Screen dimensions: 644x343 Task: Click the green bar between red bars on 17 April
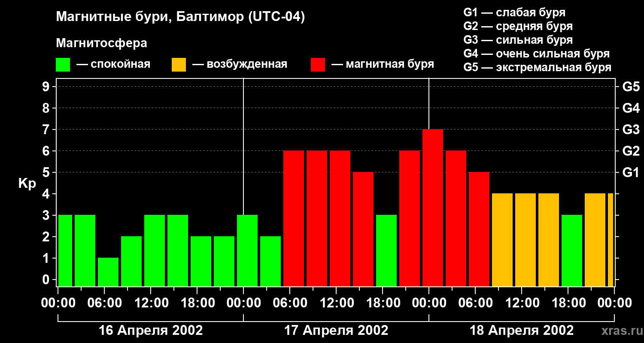386,251
